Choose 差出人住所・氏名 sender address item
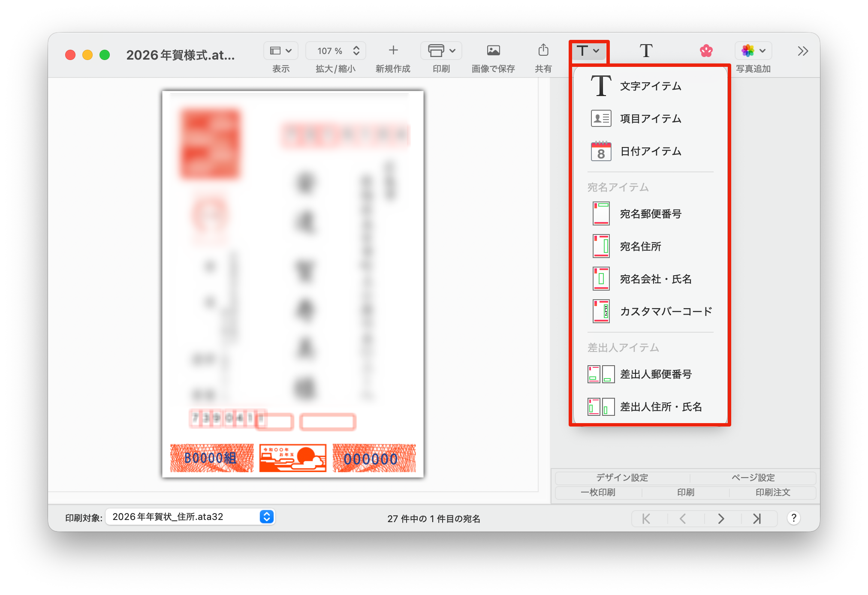Image resolution: width=868 pixels, height=595 pixels. click(660, 407)
